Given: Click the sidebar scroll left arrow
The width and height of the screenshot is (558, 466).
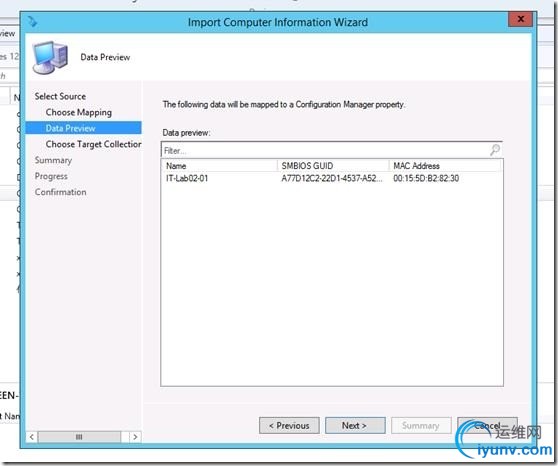Looking at the screenshot, I should pyautogui.click(x=32, y=437).
